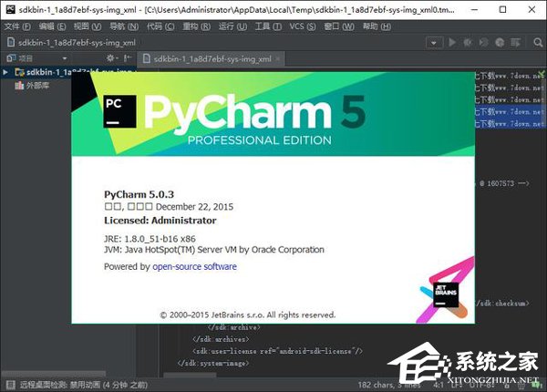
Task: Click the last toolbar icon before search
Action: tap(515, 43)
